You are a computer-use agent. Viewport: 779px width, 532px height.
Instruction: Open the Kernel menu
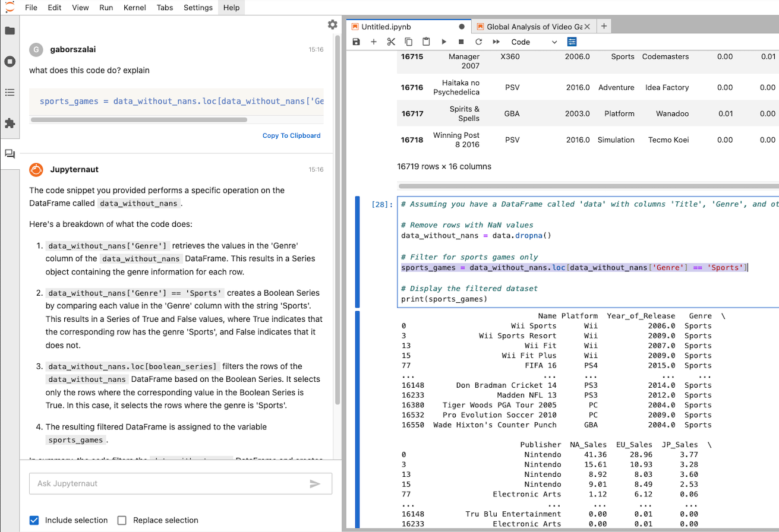(x=135, y=8)
